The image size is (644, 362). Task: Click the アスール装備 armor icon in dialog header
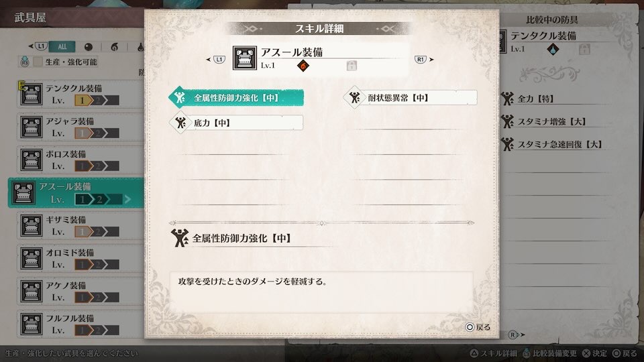[x=245, y=58]
